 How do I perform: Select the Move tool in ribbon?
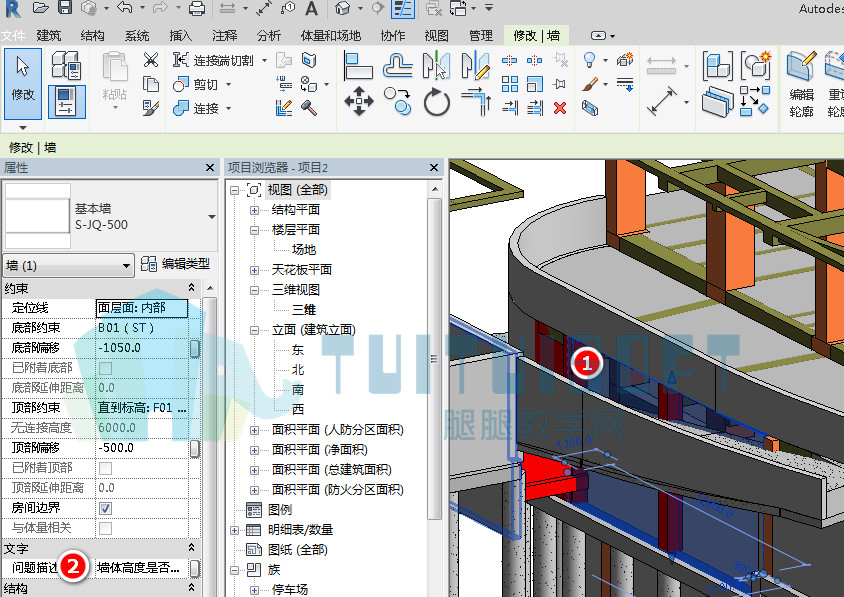click(x=359, y=101)
